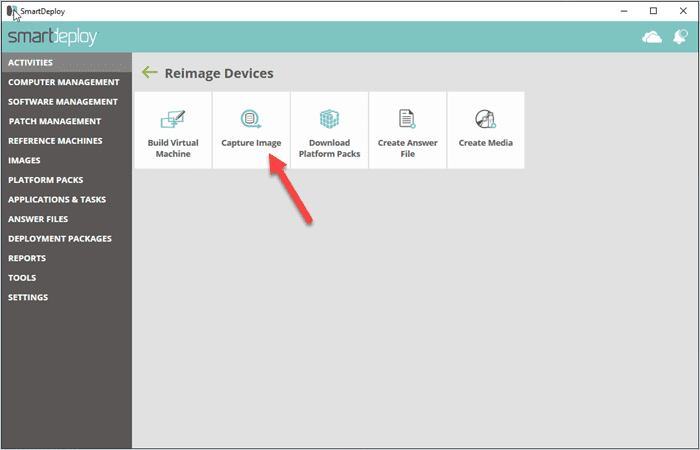700x450 pixels.
Task: Select the Capture Image tile
Action: [251, 130]
